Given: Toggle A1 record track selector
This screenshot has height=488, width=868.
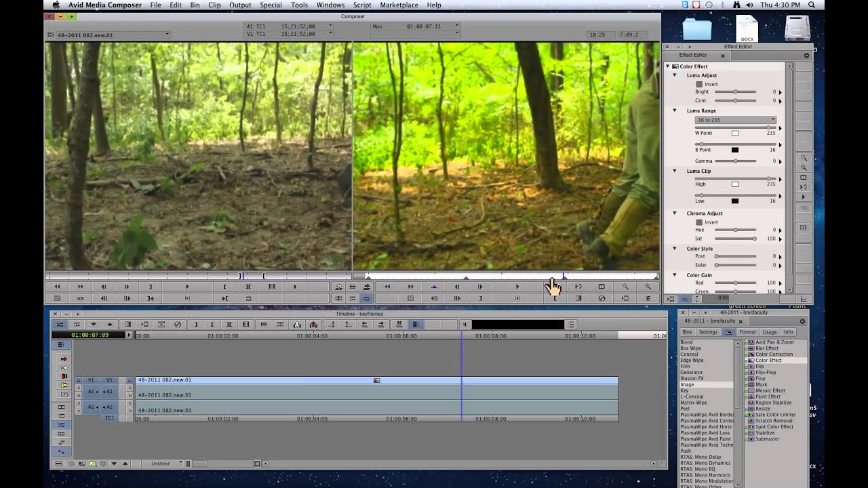Looking at the screenshot, I should tap(108, 392).
